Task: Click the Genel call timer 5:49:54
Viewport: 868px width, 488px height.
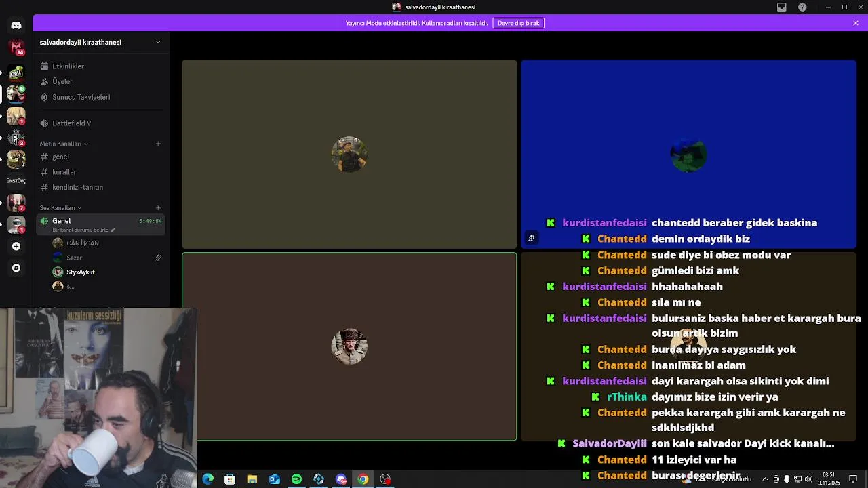Action: 151,221
